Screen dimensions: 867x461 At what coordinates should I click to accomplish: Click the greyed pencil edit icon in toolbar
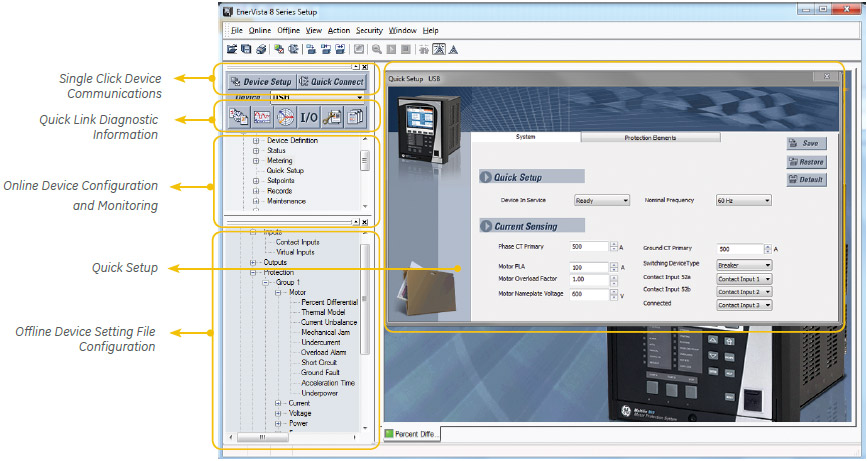click(x=359, y=49)
